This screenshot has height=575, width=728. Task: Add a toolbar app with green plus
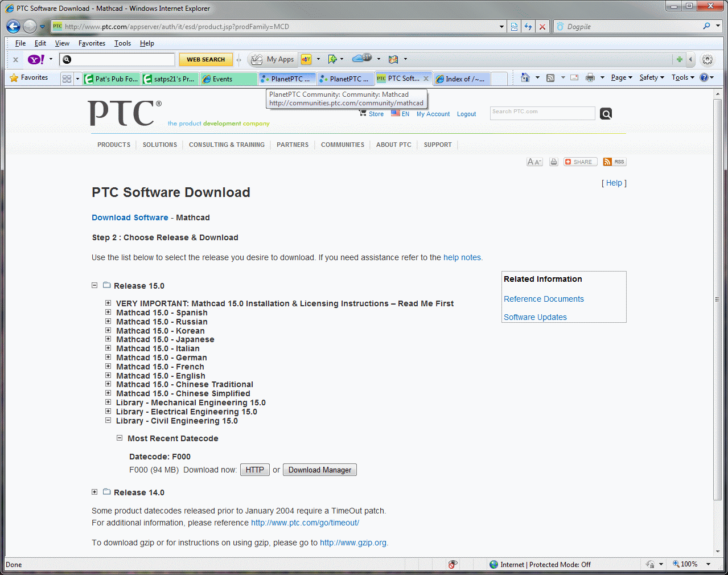[x=679, y=59]
